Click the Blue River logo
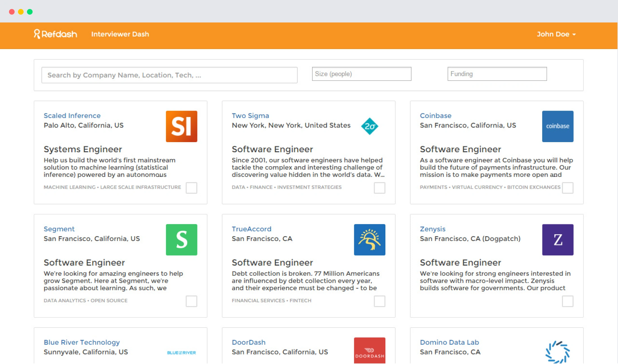 click(x=181, y=353)
